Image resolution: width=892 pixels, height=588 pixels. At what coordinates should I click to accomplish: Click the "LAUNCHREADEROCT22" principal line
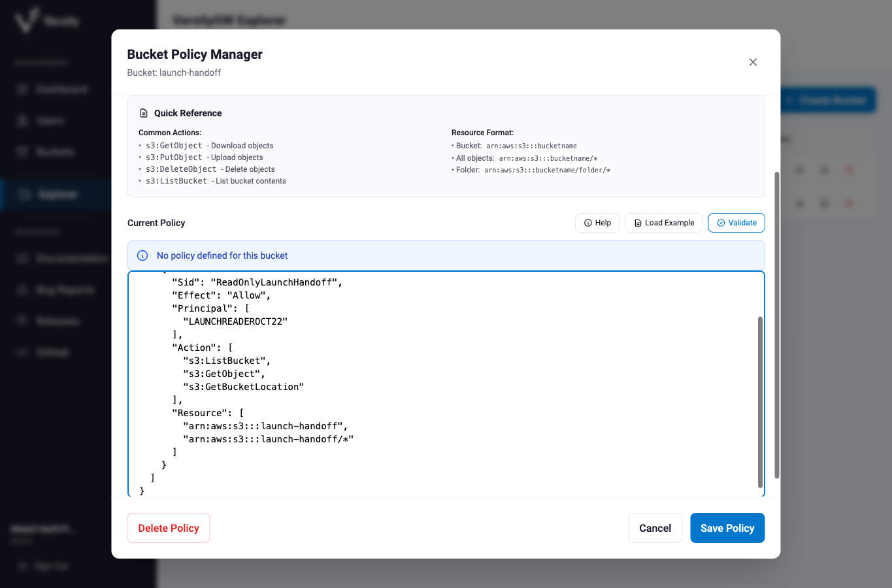[x=235, y=321]
